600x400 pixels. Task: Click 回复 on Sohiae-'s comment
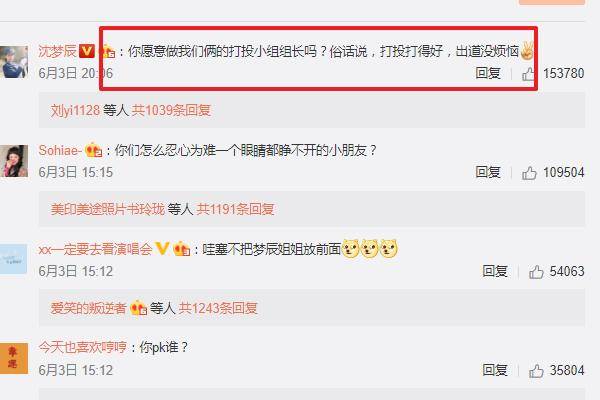(x=488, y=172)
